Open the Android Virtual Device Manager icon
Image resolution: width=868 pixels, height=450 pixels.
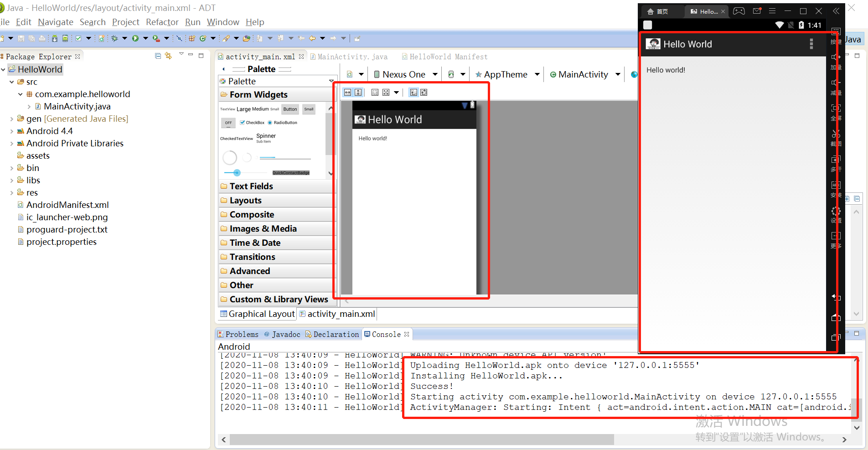coord(65,39)
